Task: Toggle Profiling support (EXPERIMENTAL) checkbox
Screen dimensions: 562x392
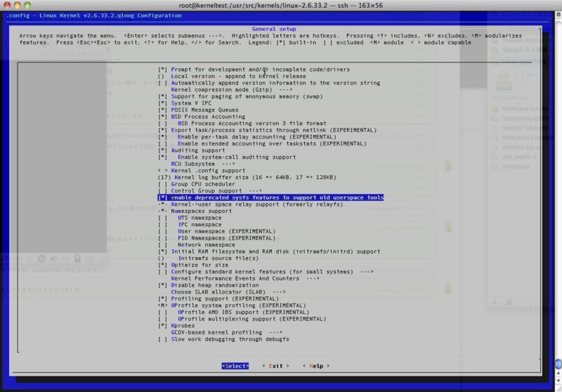Action: (x=162, y=299)
